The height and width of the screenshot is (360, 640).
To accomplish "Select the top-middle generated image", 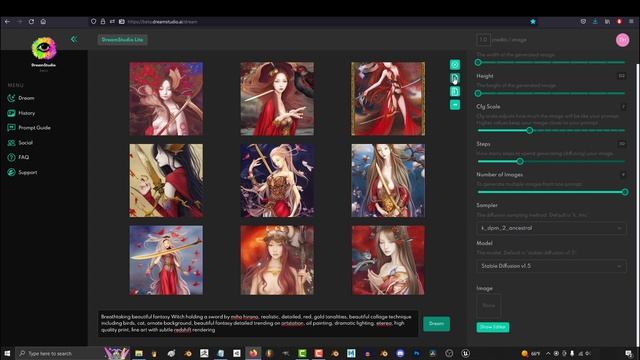I will coord(277,98).
